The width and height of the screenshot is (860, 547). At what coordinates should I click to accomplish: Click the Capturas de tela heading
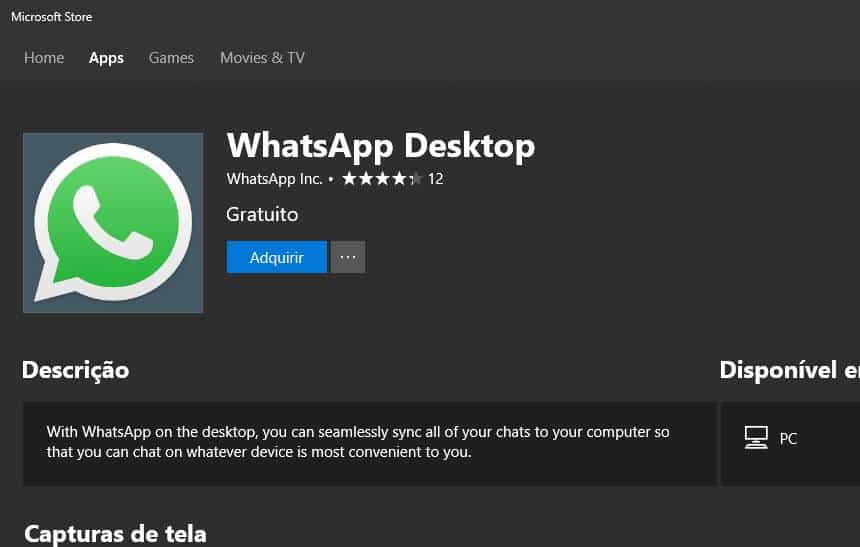click(x=115, y=533)
